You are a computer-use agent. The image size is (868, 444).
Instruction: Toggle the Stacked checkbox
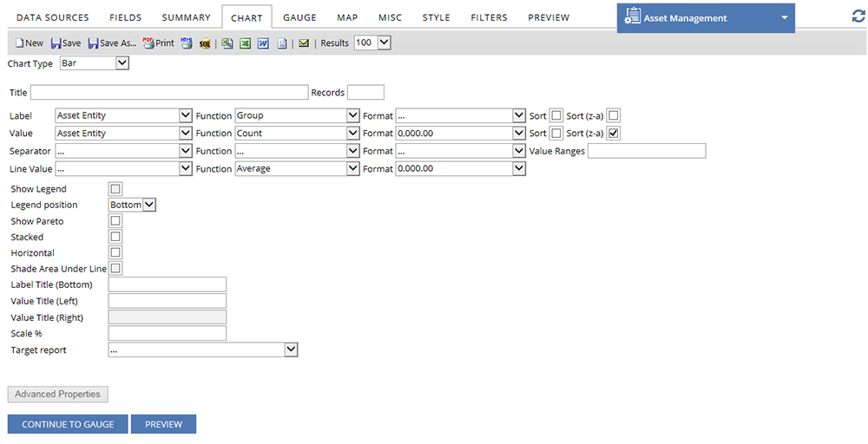(x=116, y=237)
